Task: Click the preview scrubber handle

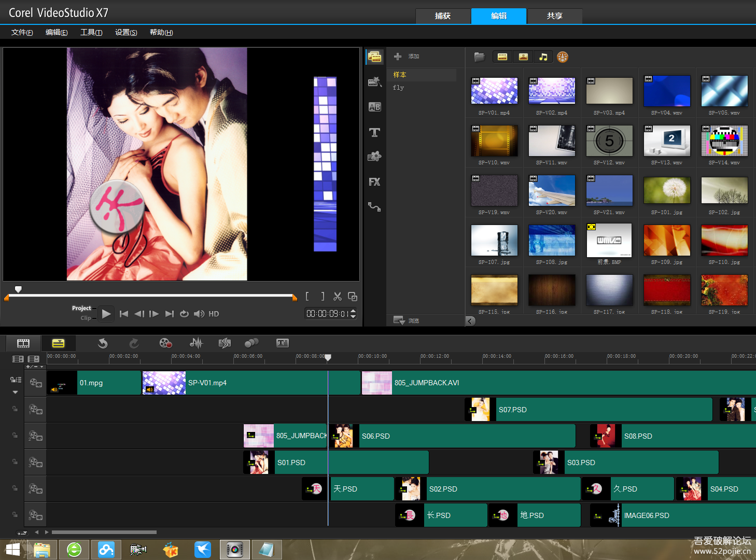Action: click(x=18, y=289)
